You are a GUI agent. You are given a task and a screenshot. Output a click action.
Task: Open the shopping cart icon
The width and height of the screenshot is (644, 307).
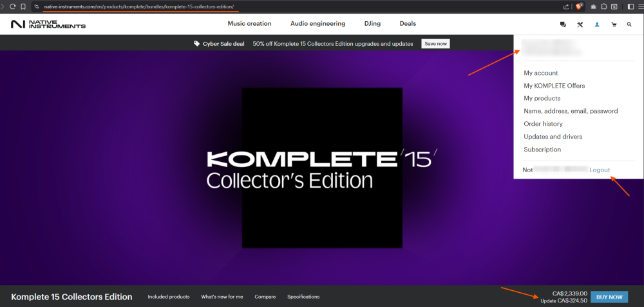point(614,25)
